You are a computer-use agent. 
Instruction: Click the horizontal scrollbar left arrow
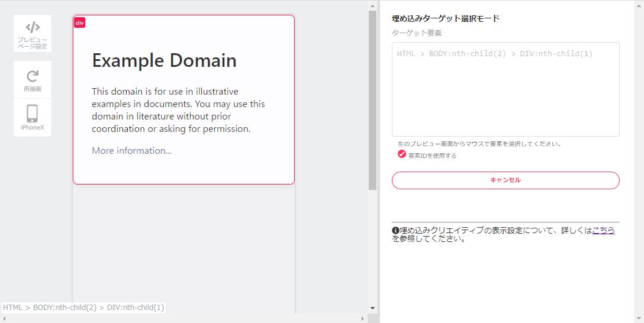coord(5,318)
